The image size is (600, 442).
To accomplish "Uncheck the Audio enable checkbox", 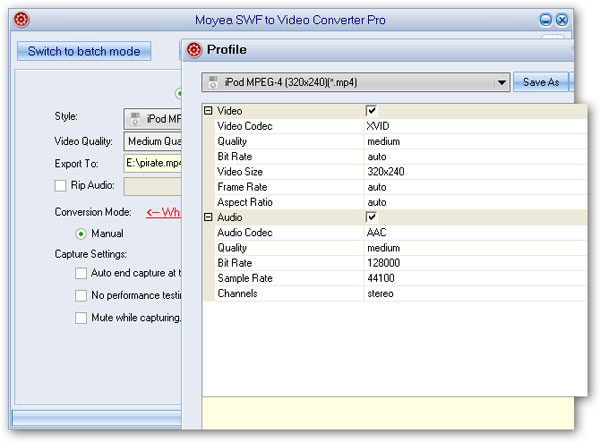I will pos(371,217).
